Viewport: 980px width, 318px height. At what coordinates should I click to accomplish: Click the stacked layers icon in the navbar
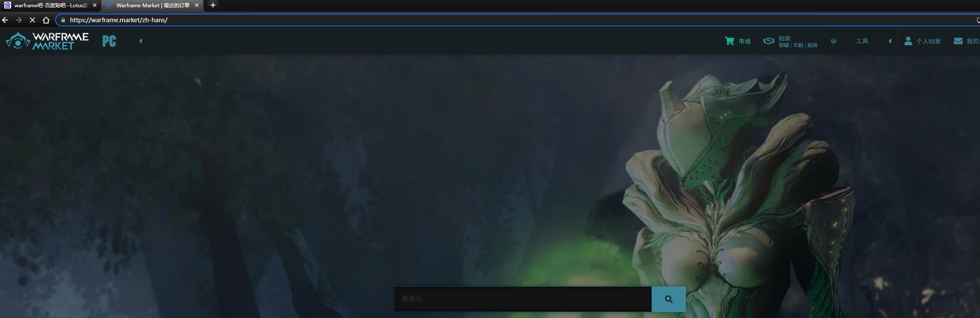point(834,41)
